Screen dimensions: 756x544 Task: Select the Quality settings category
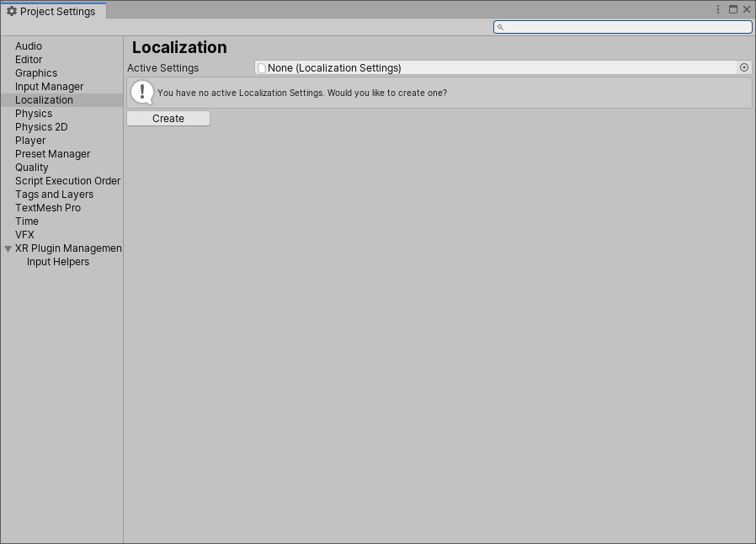point(31,167)
